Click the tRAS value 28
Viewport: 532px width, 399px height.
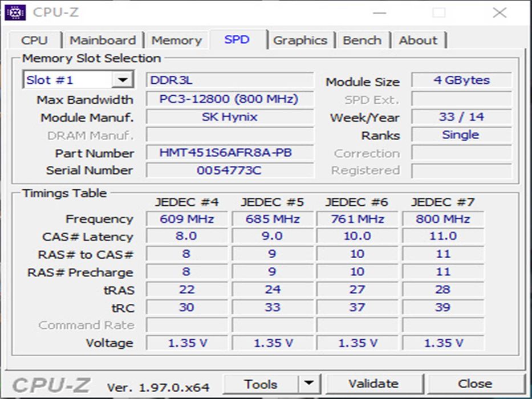[x=443, y=290]
